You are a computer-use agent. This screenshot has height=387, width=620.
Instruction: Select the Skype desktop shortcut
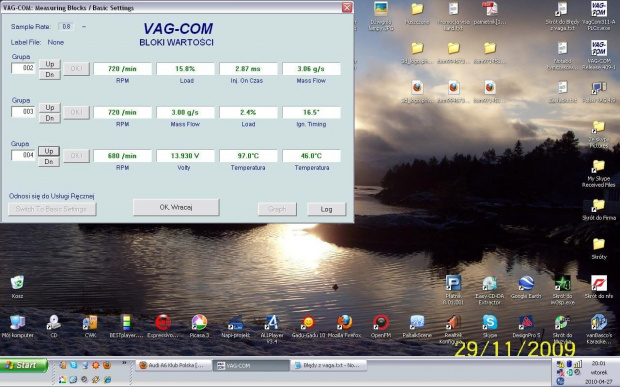490,326
